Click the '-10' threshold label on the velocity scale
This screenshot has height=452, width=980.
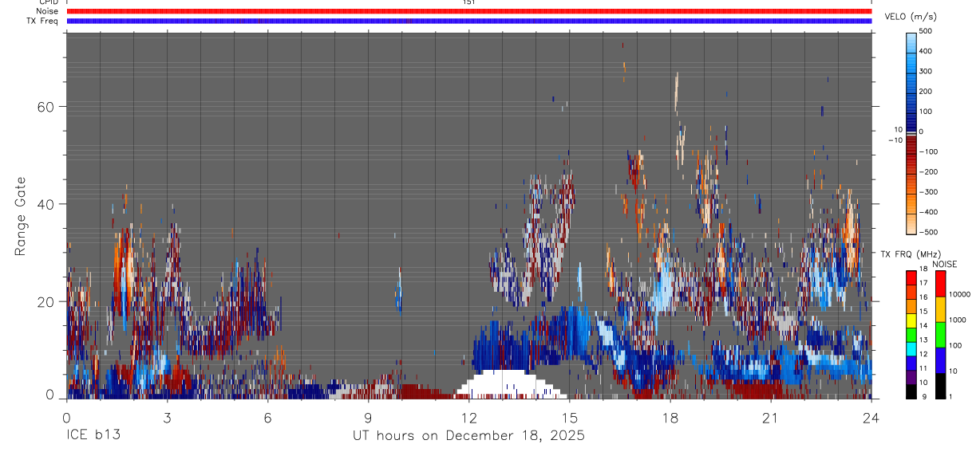click(x=894, y=140)
